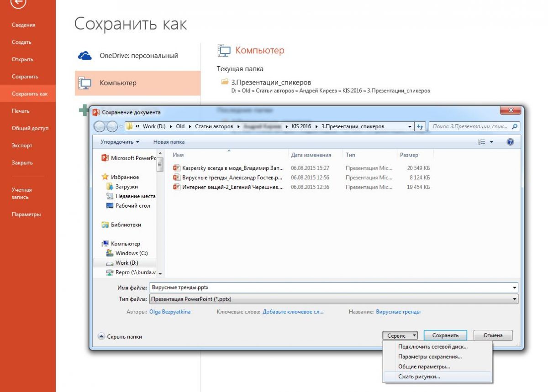Open Печать in the backstage sidebar
548x392 pixels.
[x=21, y=111]
